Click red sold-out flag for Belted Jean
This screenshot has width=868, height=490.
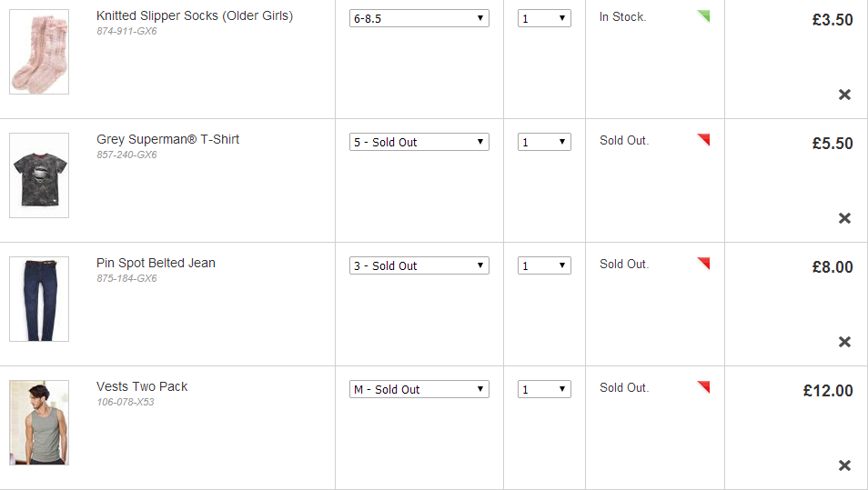tap(703, 263)
